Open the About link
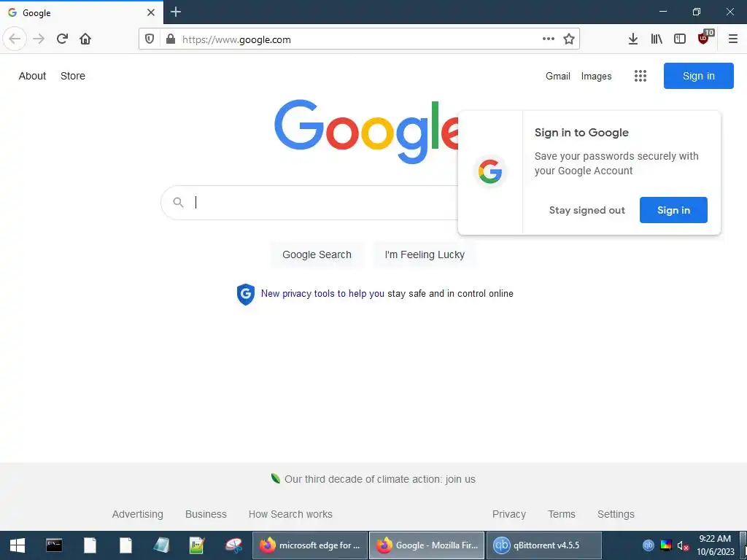 pyautogui.click(x=32, y=76)
